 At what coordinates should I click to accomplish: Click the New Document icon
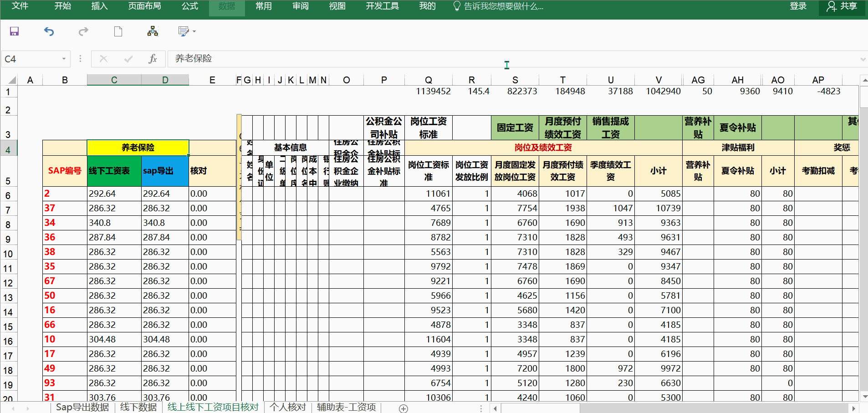(x=118, y=31)
